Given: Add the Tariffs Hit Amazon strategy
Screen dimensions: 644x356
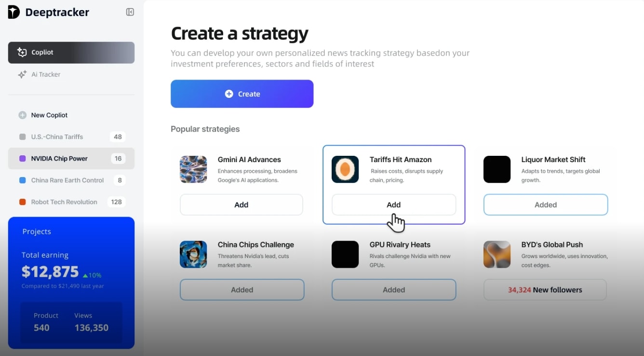Looking at the screenshot, I should point(394,205).
